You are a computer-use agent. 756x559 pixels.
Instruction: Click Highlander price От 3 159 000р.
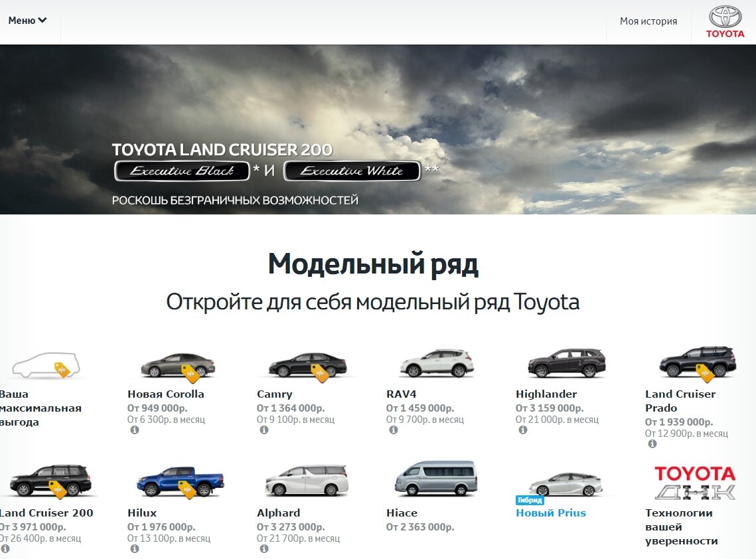tap(550, 408)
